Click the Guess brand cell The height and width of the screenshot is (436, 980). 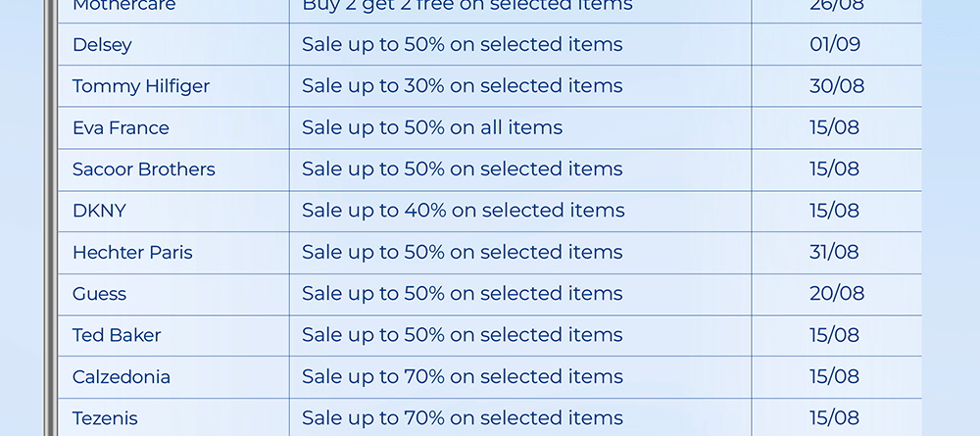[x=99, y=294]
